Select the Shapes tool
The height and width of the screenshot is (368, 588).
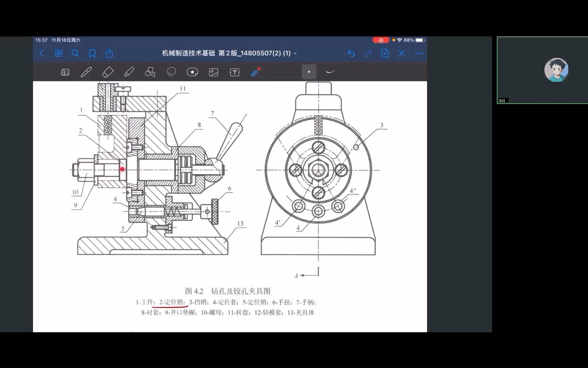pos(150,72)
